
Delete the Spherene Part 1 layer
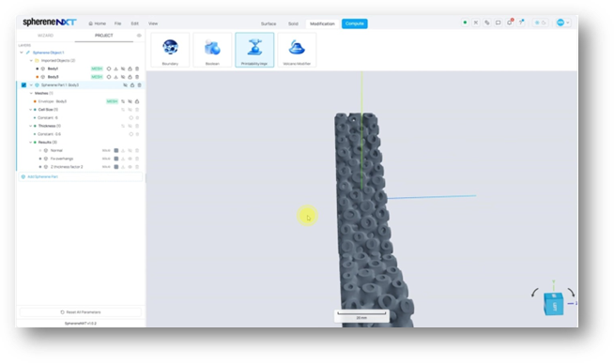coord(139,85)
